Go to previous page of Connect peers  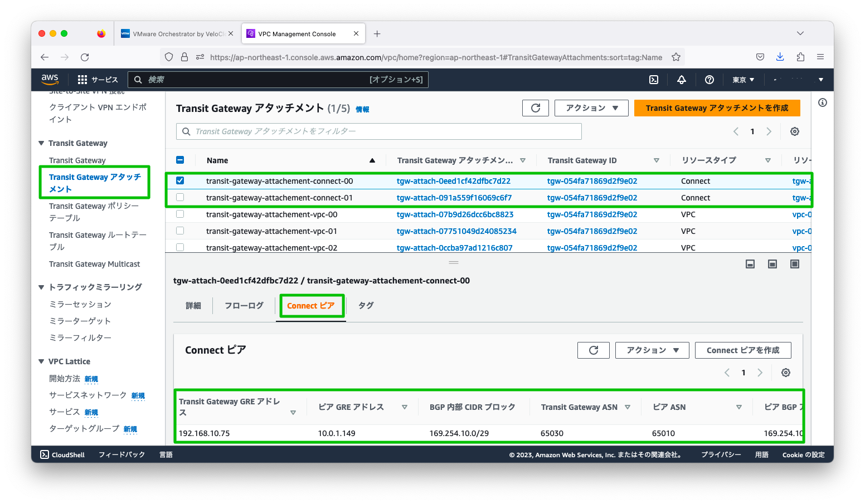point(727,373)
